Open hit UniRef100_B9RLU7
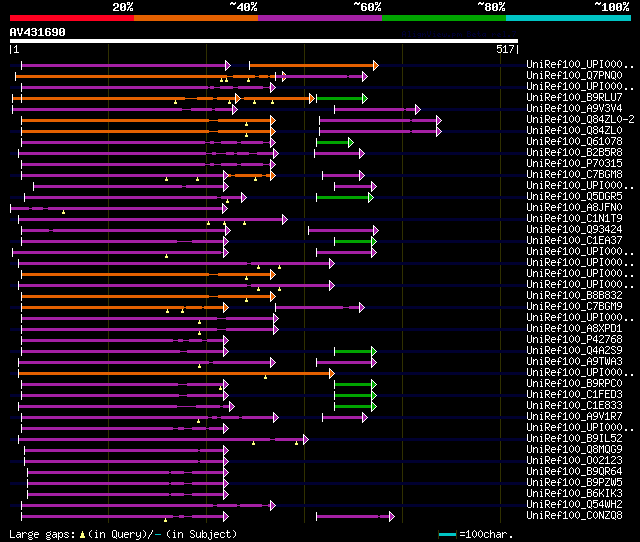Image resolution: width=640 pixels, height=542 pixels. point(574,98)
